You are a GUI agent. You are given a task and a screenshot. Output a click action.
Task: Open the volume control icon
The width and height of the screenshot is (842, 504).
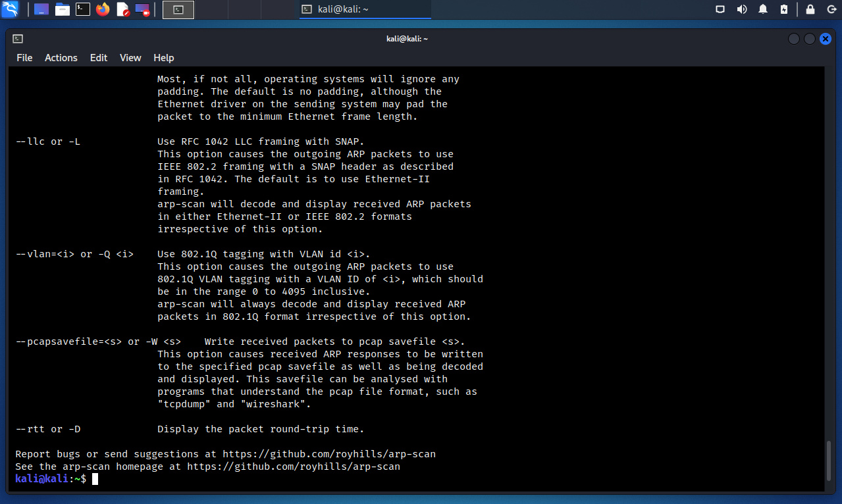click(x=742, y=9)
